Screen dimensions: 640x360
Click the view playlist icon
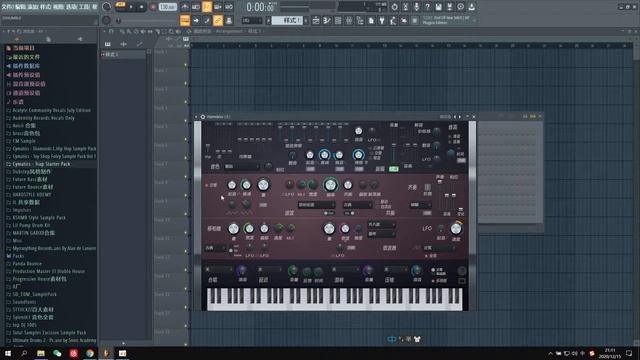click(316, 20)
